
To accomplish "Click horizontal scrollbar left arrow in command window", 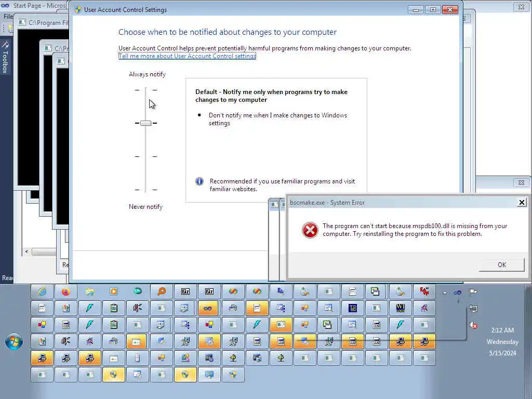I will click(26, 251).
